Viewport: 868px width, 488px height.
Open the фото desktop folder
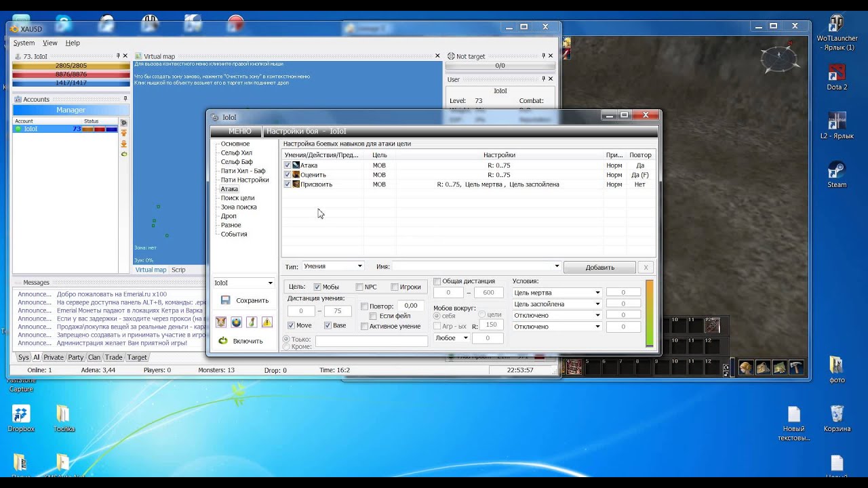coord(837,369)
